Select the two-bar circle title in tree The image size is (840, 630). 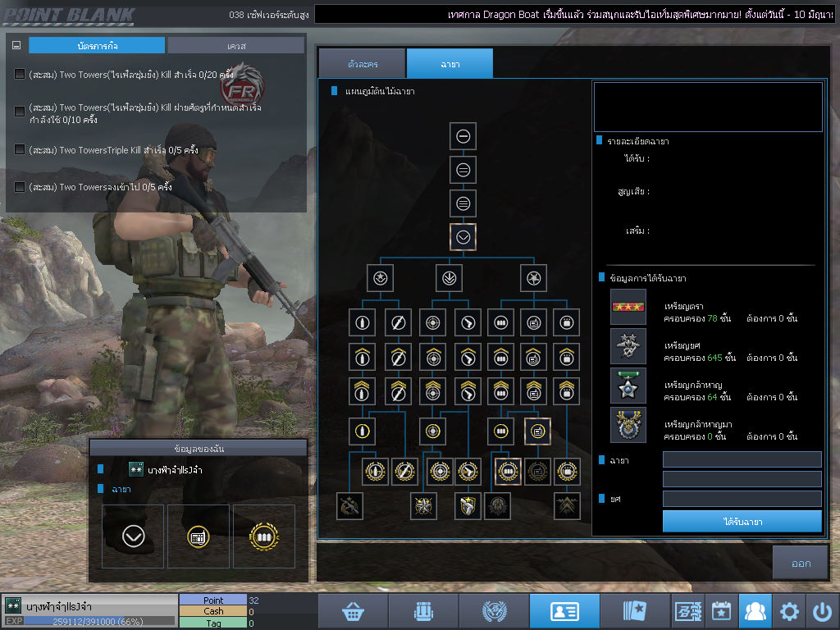[463, 170]
